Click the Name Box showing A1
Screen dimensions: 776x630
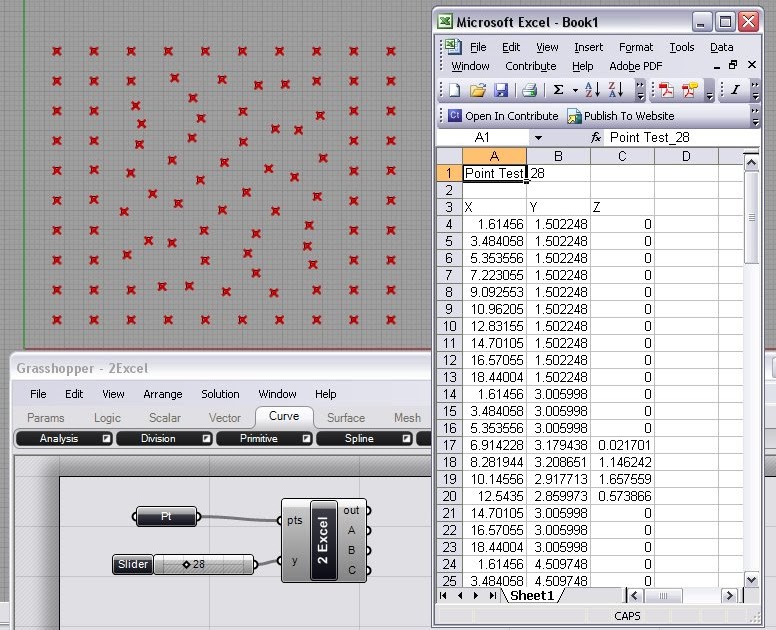pyautogui.click(x=483, y=138)
